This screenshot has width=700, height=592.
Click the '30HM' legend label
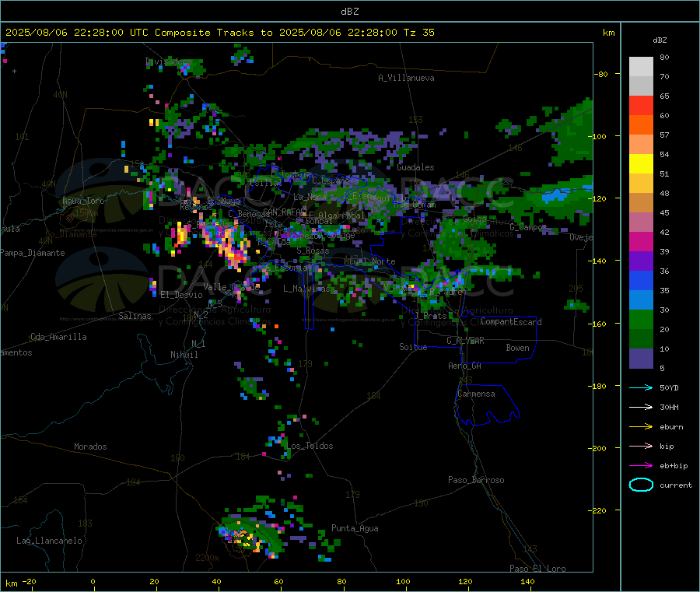[x=669, y=407]
